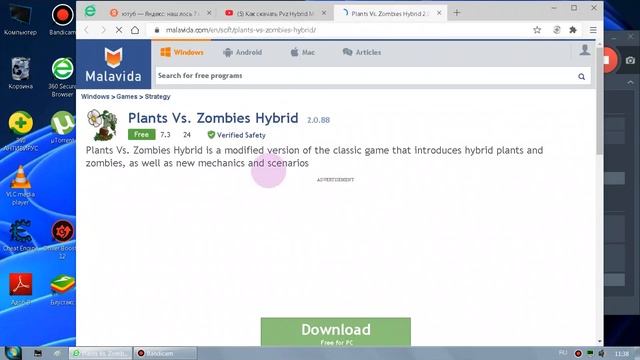Open a new browser tab

pyautogui.click(x=457, y=13)
